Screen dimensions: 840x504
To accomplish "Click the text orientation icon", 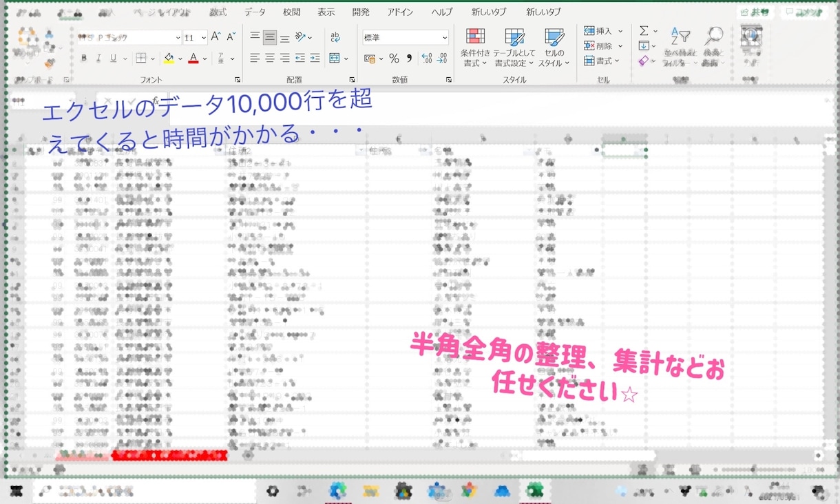I will 301,37.
